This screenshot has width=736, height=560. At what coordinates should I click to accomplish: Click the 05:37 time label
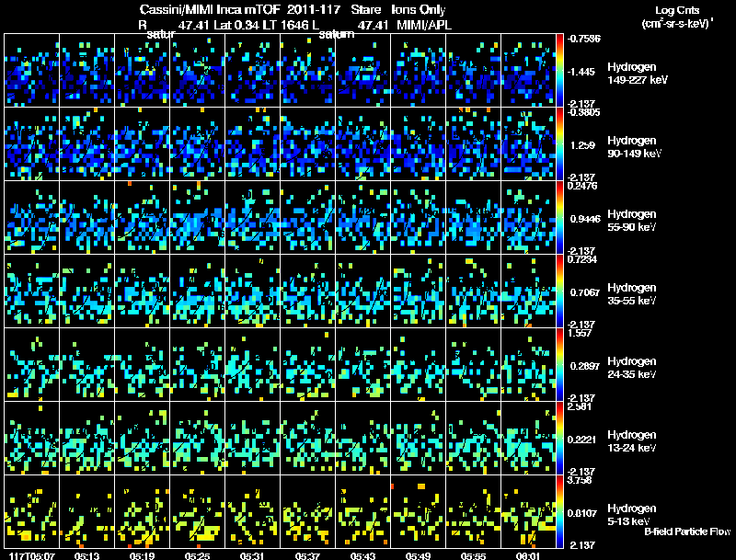point(307,555)
